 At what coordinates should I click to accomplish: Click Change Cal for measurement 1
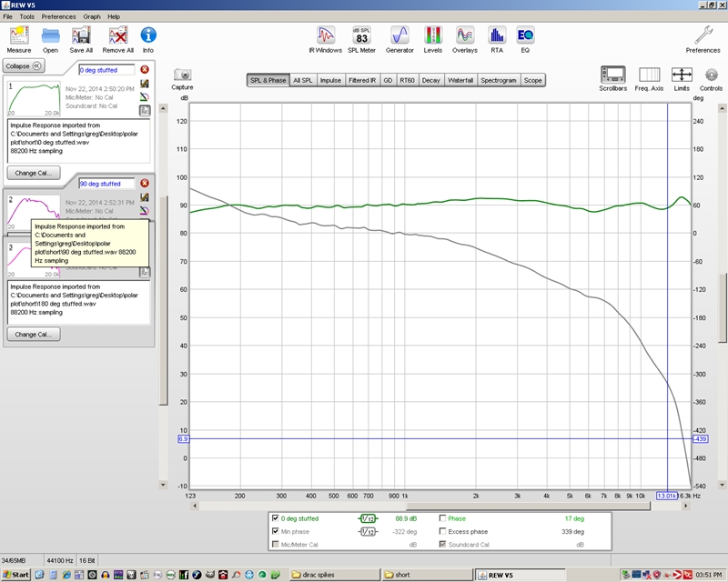tap(34, 173)
